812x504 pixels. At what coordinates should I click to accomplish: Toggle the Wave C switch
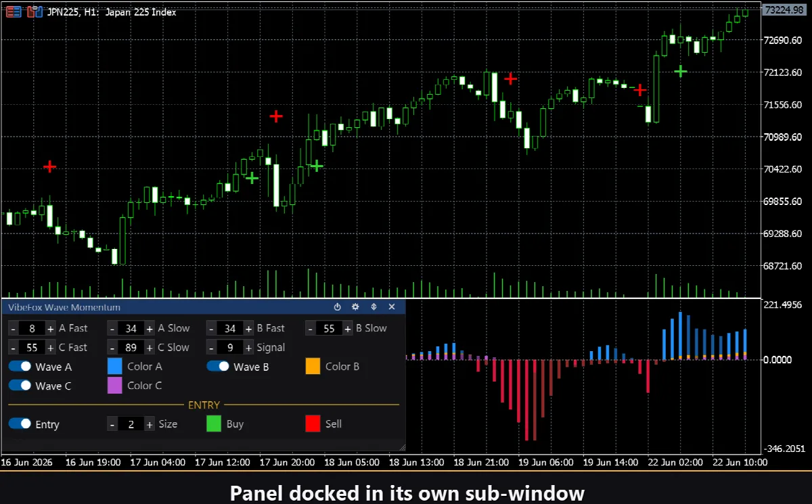(20, 386)
